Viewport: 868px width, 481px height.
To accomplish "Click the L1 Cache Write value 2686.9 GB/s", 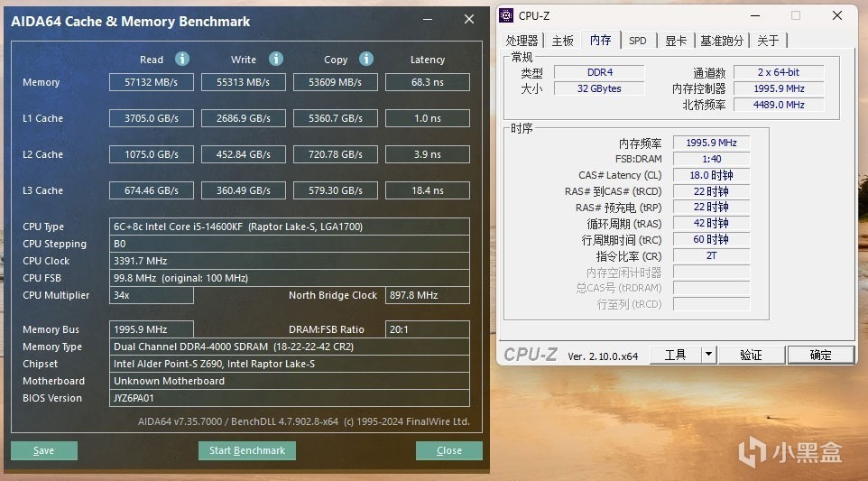I will click(x=243, y=118).
